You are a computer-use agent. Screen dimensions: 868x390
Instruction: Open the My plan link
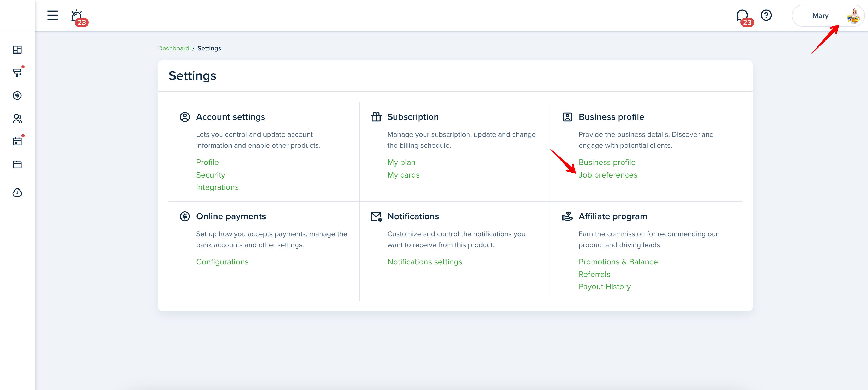[x=401, y=163]
